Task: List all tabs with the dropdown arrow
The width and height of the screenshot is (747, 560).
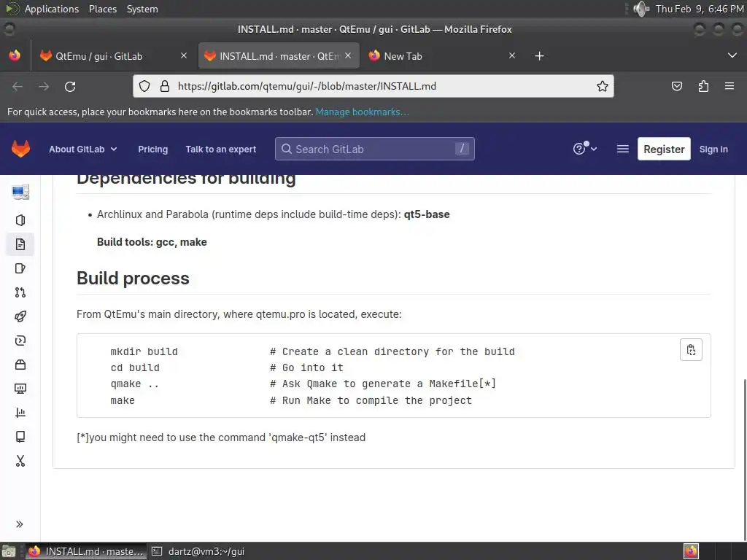Action: click(732, 55)
